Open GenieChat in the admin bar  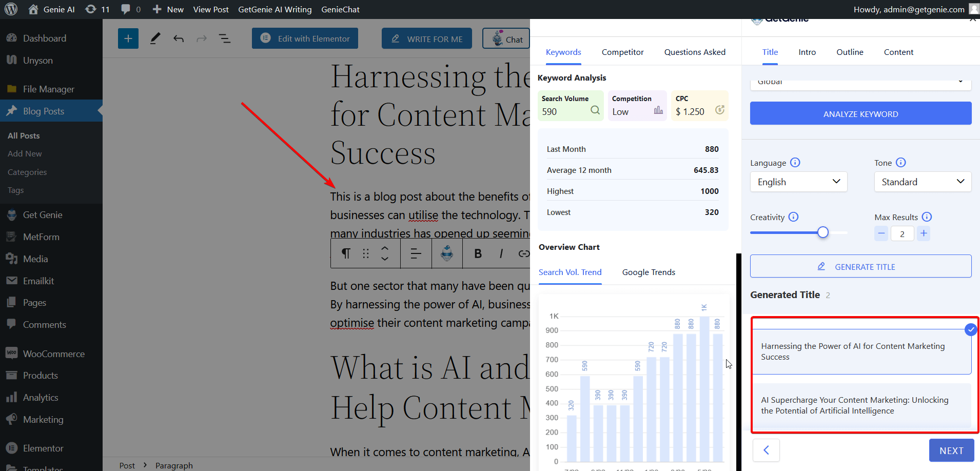340,9
